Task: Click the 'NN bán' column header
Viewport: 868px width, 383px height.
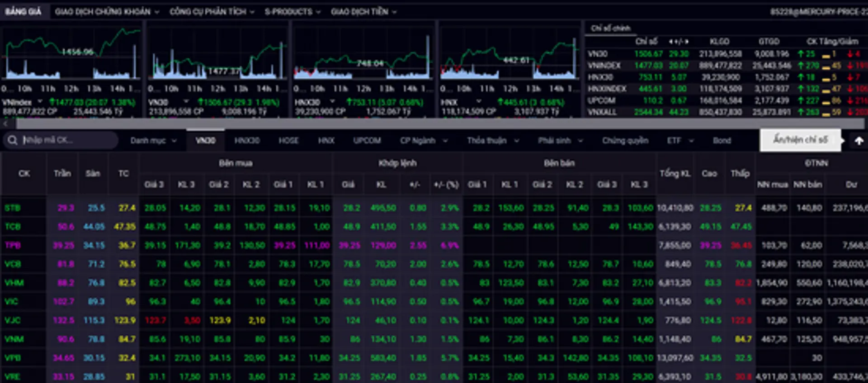Action: tap(807, 184)
